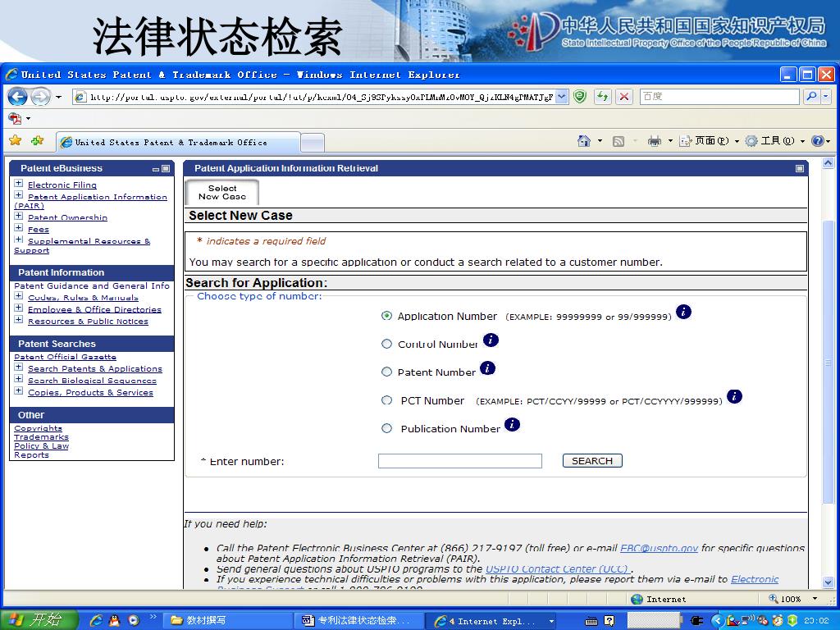The width and height of the screenshot is (840, 630).
Task: Select the United States Patent & Trademark Office browser tab
Action: (178, 143)
